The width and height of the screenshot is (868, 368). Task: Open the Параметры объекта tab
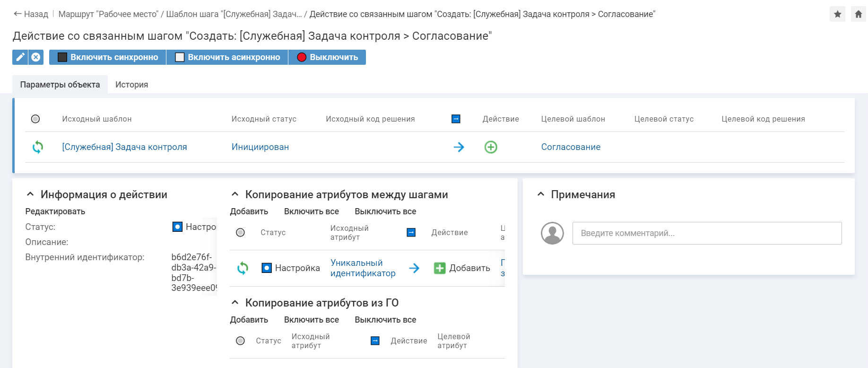60,85
